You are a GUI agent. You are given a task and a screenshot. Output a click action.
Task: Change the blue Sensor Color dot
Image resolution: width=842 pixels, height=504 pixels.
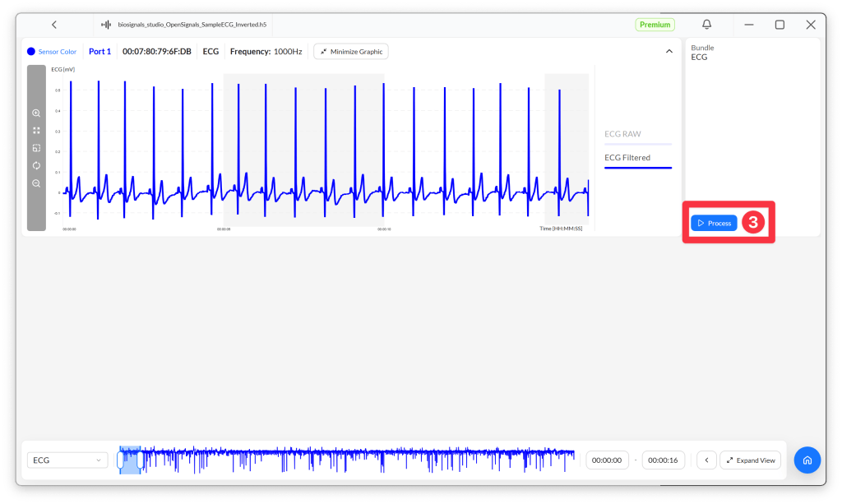coord(31,52)
